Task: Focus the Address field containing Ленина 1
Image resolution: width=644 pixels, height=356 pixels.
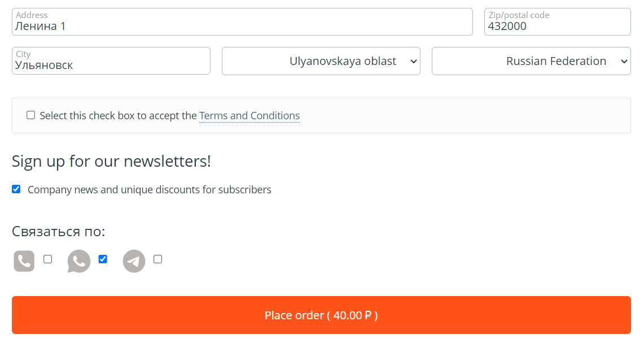Action: (x=242, y=26)
